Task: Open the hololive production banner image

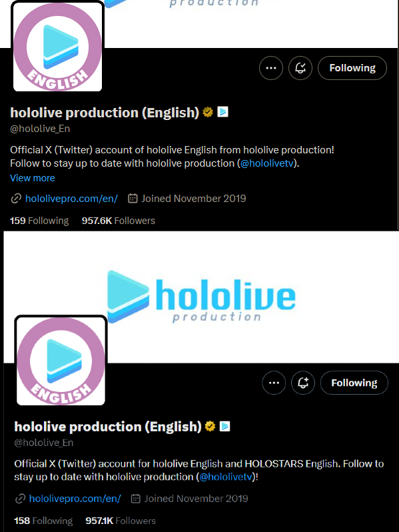Action: tap(201, 297)
